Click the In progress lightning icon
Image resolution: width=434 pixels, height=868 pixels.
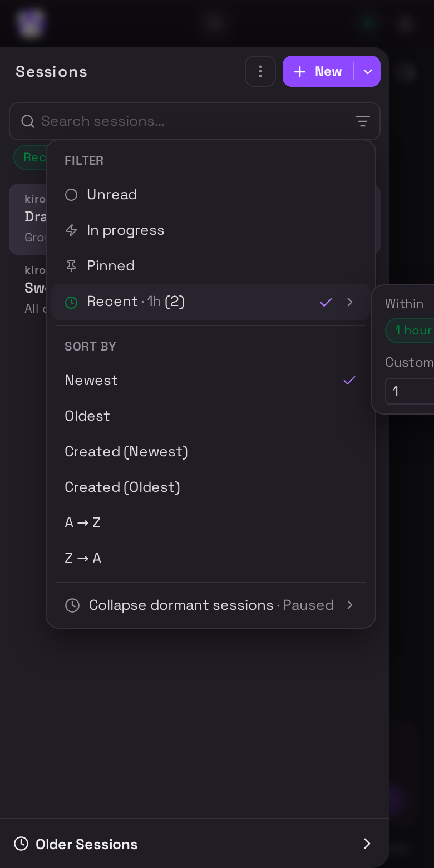[71, 230]
